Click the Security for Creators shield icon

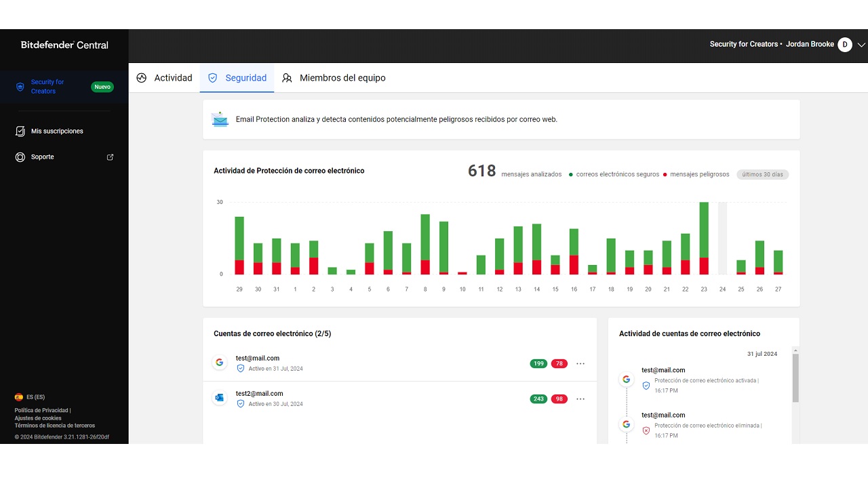tap(21, 86)
